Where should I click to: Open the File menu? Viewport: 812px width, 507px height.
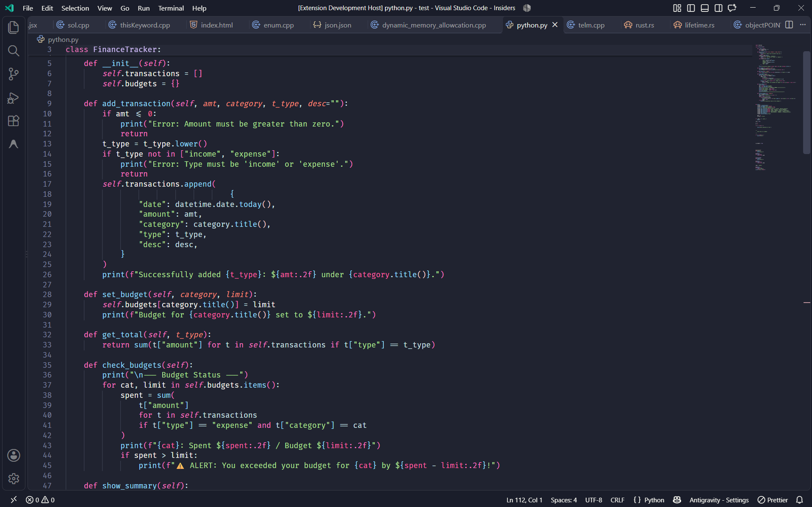click(28, 8)
